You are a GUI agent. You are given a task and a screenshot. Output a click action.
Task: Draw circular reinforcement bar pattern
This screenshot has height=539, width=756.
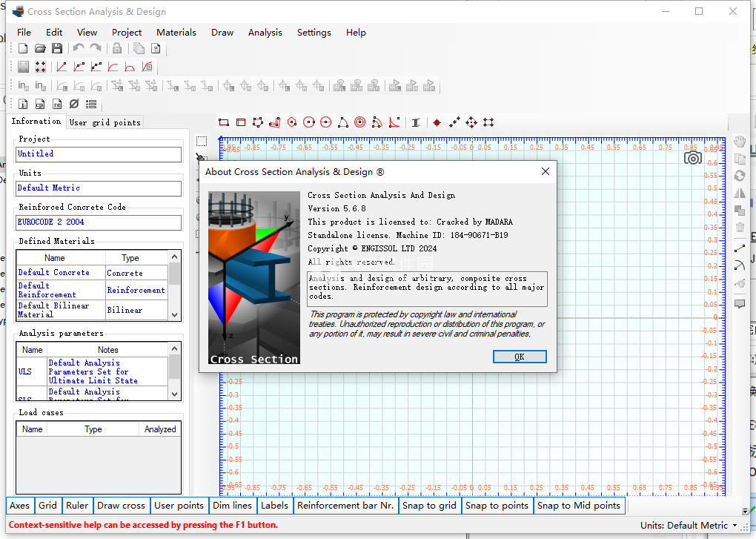[x=471, y=122]
